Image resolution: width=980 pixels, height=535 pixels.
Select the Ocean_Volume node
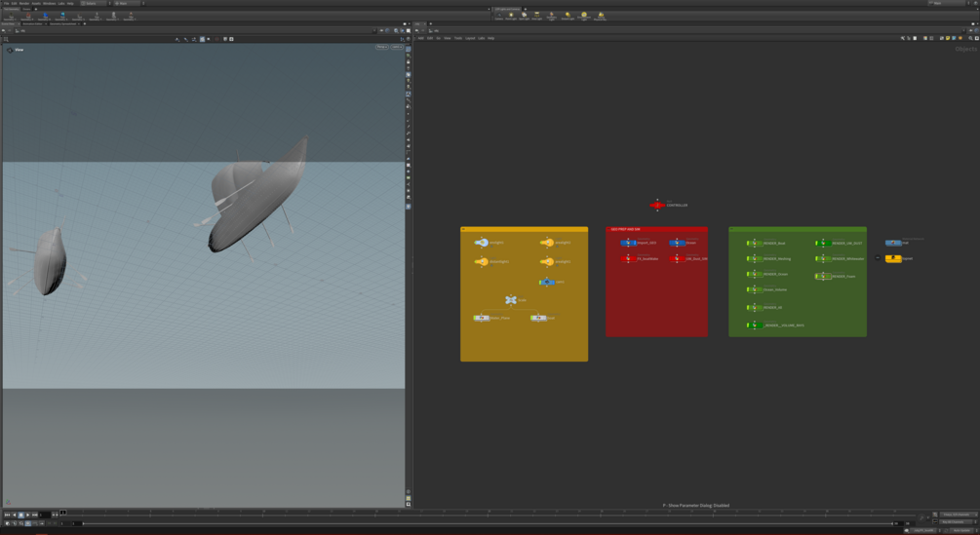tap(755, 289)
